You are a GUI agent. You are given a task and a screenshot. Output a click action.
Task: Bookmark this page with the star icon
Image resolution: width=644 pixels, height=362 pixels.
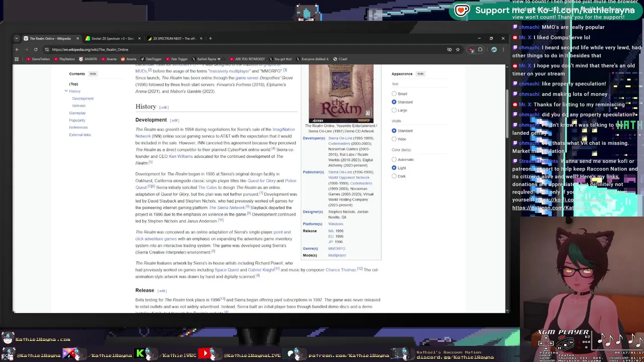tap(457, 49)
